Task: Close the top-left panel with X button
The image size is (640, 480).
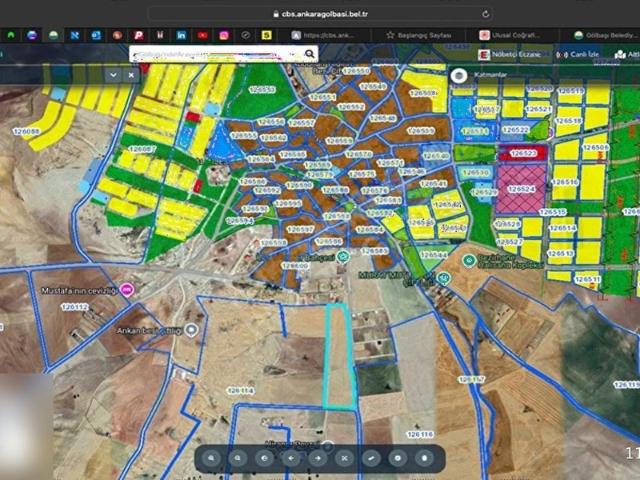Action: click(131, 74)
